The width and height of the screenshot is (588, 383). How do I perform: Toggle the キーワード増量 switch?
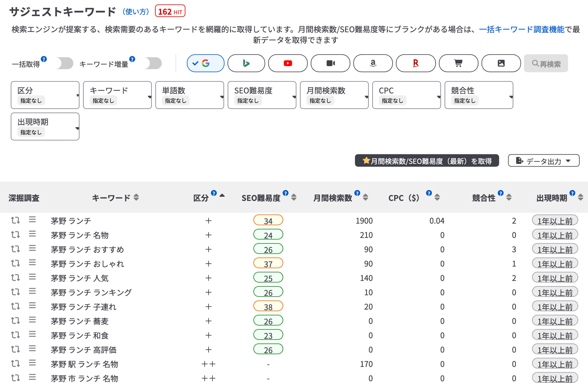tap(153, 63)
